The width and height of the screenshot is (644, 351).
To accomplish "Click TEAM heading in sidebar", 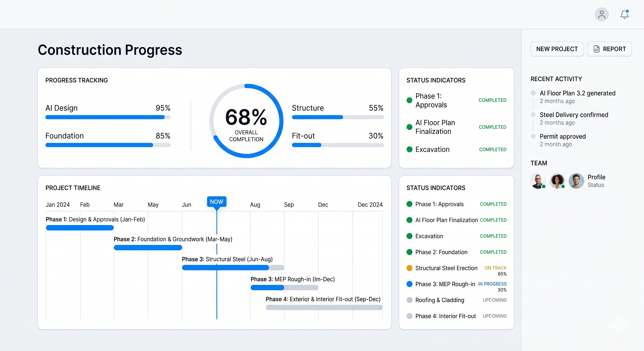I will (539, 163).
